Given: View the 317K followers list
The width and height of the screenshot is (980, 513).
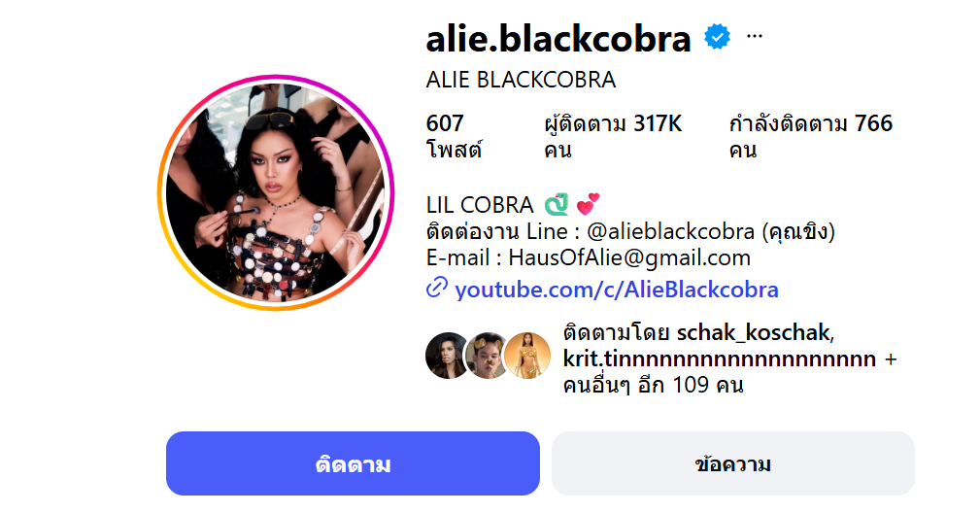Looking at the screenshot, I should (x=613, y=136).
